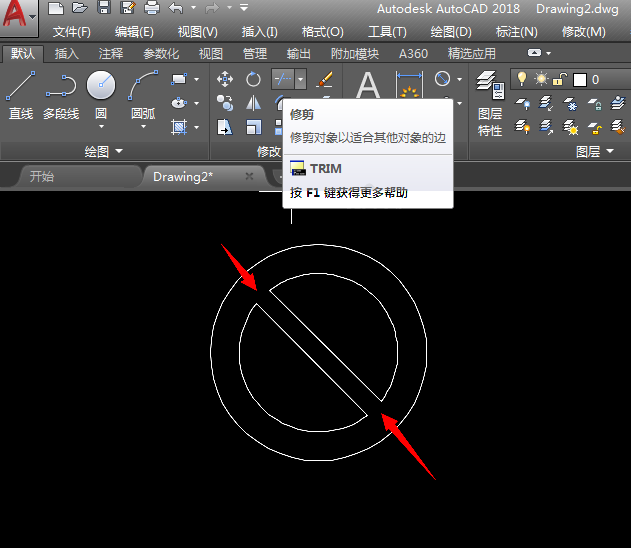The height and width of the screenshot is (548, 631).
Task: Toggle the ribbon minimize button after 精选应用
Action: [534, 53]
